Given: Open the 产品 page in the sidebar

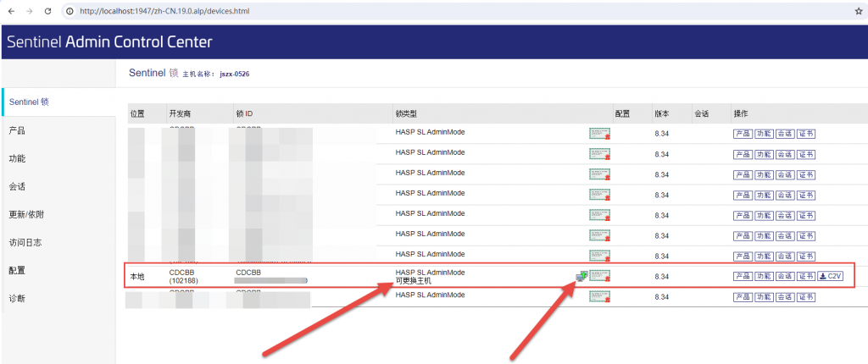Looking at the screenshot, I should point(17,130).
